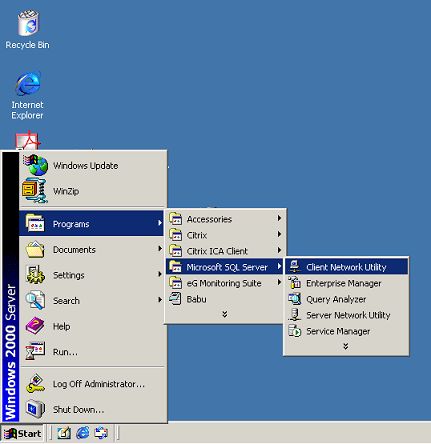Click the Query Analyzer icon

point(295,299)
